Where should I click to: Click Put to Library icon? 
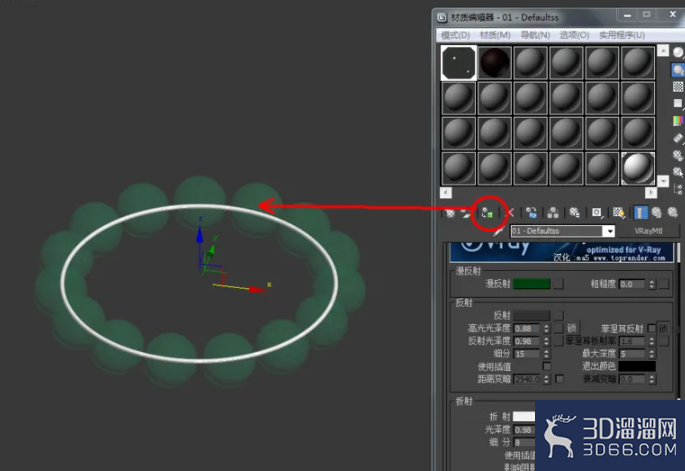[x=574, y=213]
